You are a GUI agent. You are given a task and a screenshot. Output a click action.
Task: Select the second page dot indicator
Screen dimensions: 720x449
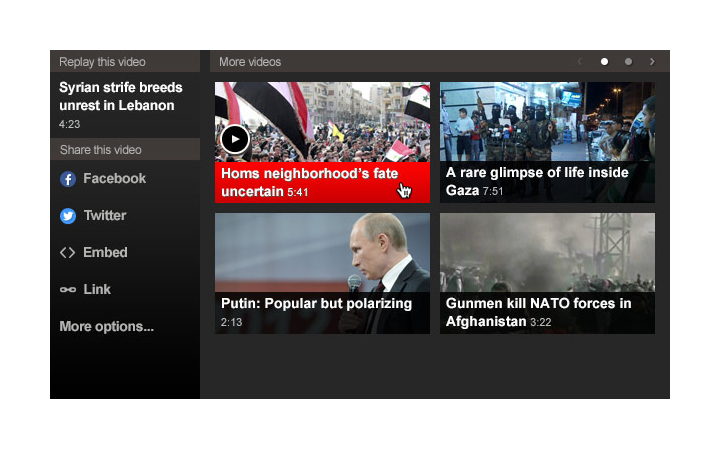tap(628, 62)
